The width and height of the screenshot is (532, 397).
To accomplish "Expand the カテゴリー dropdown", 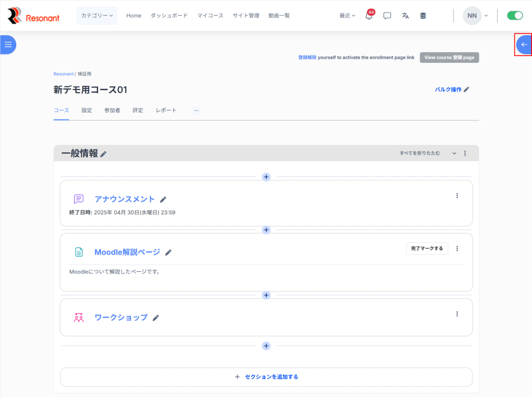I will point(97,16).
